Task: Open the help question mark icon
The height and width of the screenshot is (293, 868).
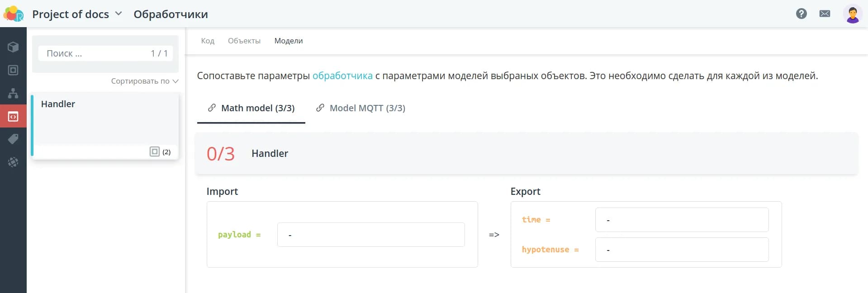Action: (x=801, y=14)
